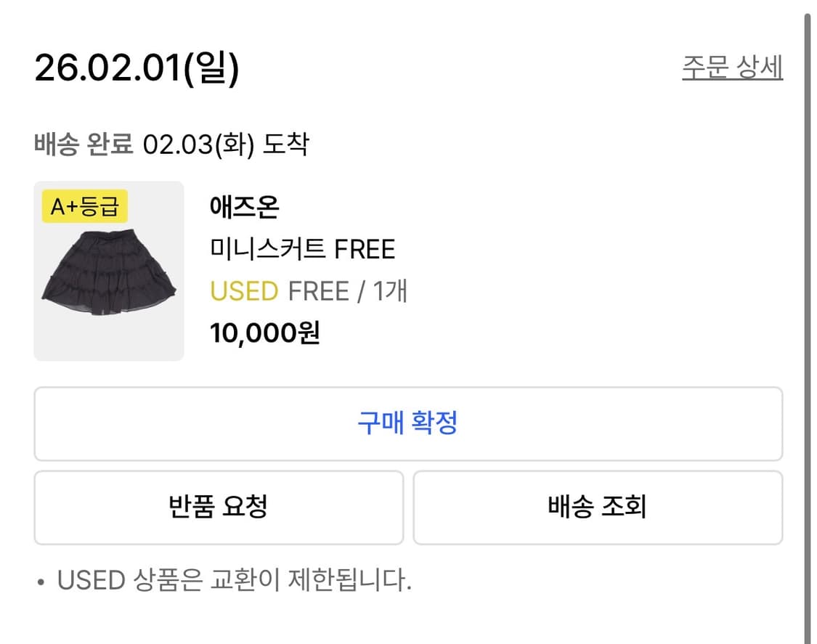This screenshot has height=644, width=817.
Task: Click inside the 구매 확정 button container
Action: point(408,424)
